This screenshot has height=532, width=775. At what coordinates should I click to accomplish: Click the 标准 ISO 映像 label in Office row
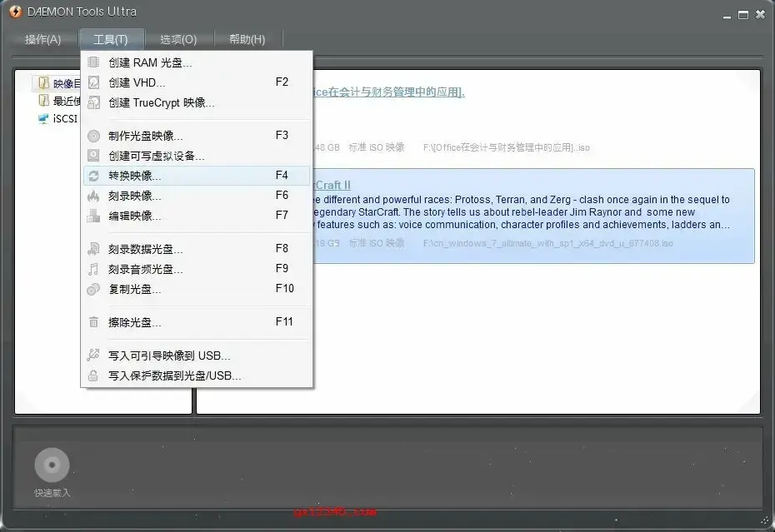(x=376, y=147)
